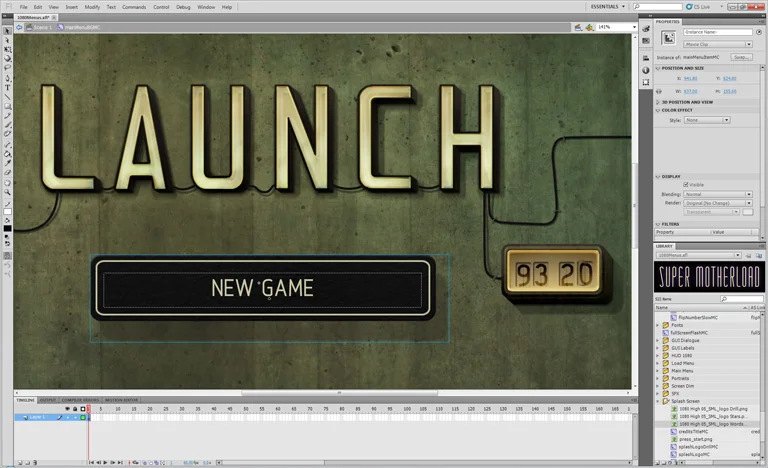Switch to the Compiler Errors tab
The width and height of the screenshot is (768, 468).
pyautogui.click(x=80, y=400)
